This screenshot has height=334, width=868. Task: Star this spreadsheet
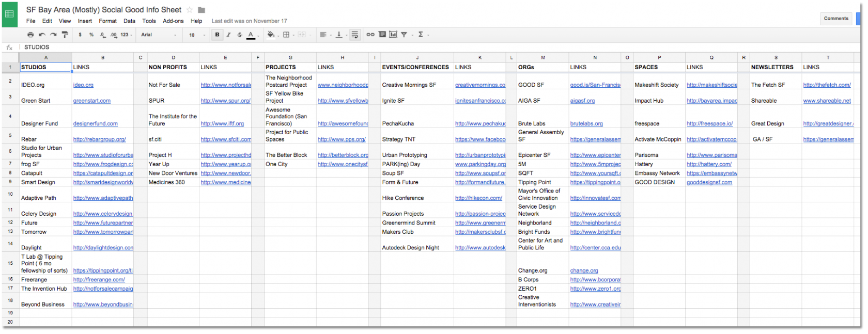[x=190, y=10]
